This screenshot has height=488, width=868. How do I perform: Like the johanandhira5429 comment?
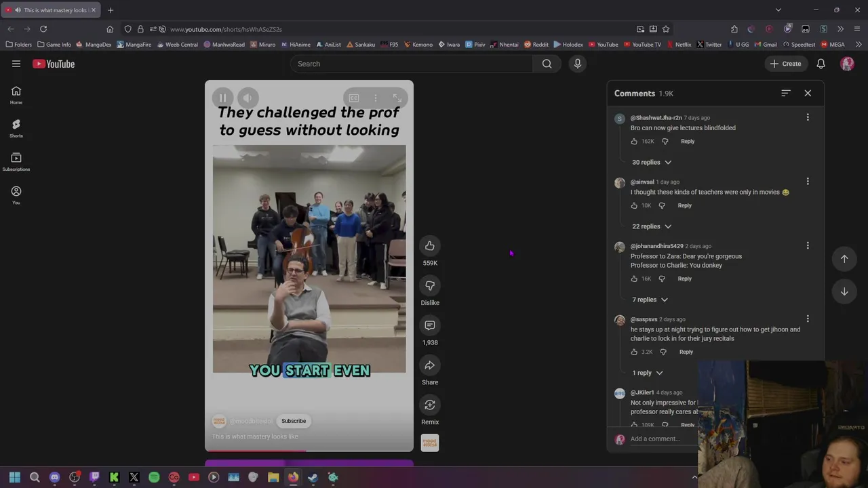point(634,279)
